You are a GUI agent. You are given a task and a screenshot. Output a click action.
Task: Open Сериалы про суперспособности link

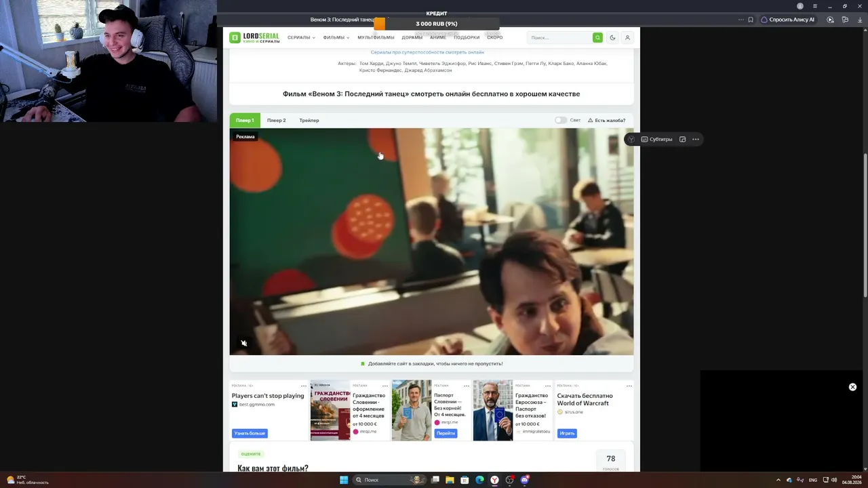[x=427, y=52]
